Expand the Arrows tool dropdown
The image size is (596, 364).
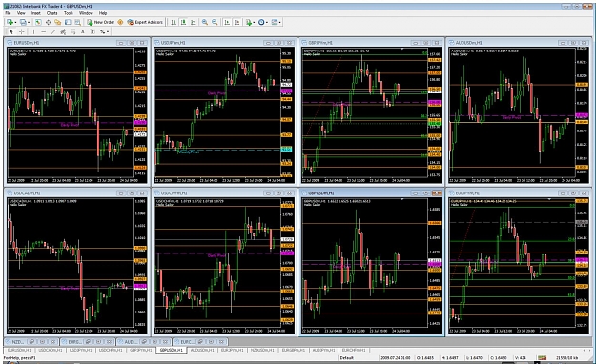tap(108, 31)
